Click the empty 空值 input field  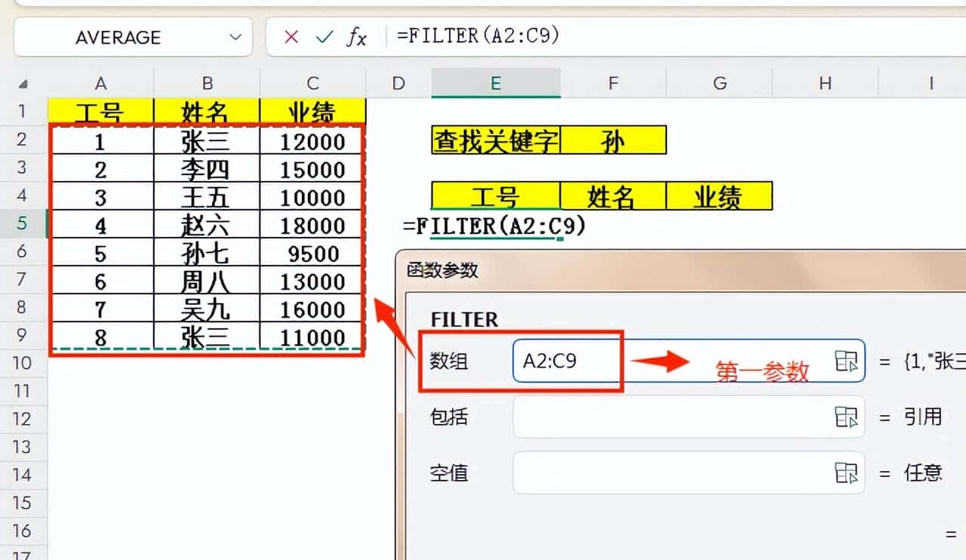679,472
